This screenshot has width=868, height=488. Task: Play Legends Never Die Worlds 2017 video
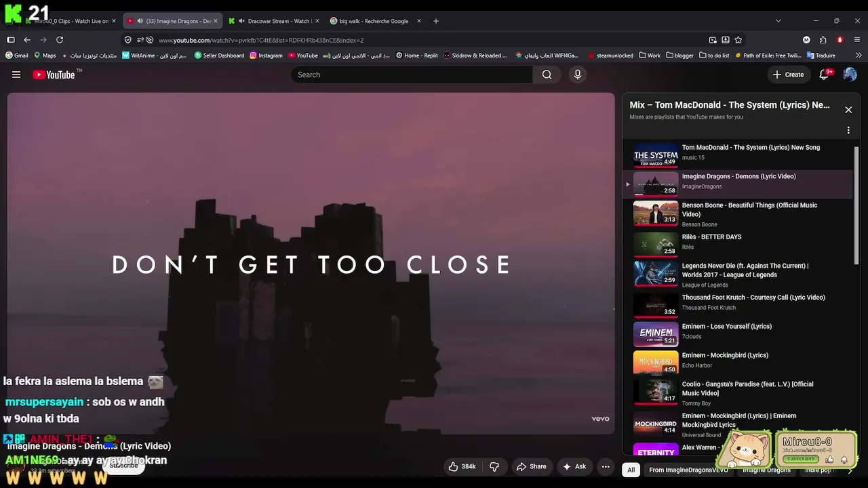point(738,274)
